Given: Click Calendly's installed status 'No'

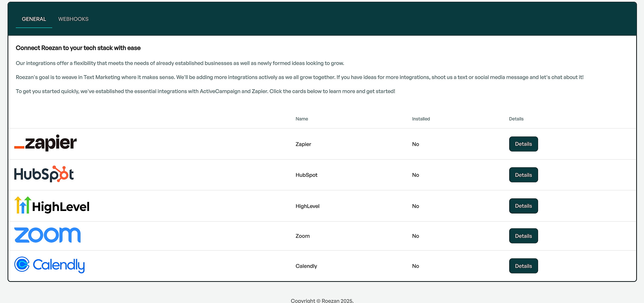Looking at the screenshot, I should coord(415,266).
